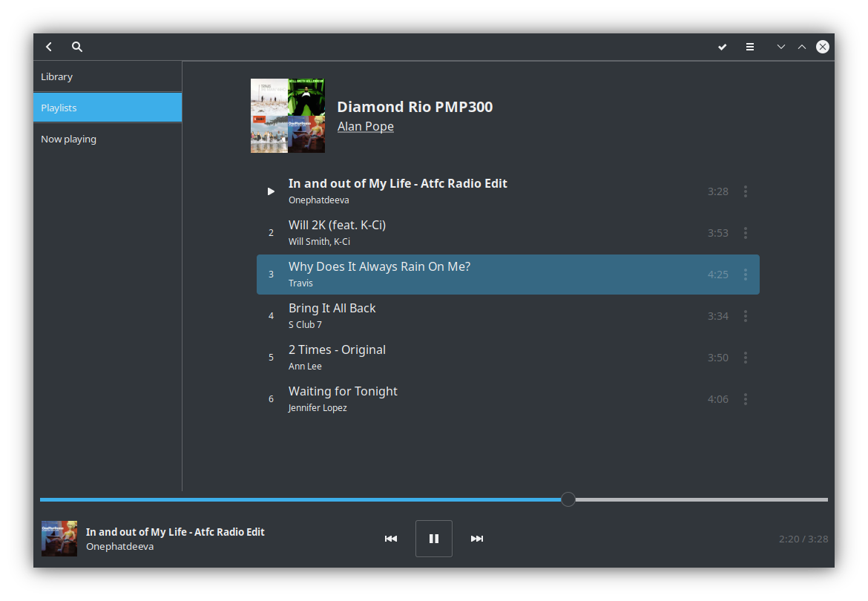
Task: Open options for 2 Times - Original
Action: 746,358
